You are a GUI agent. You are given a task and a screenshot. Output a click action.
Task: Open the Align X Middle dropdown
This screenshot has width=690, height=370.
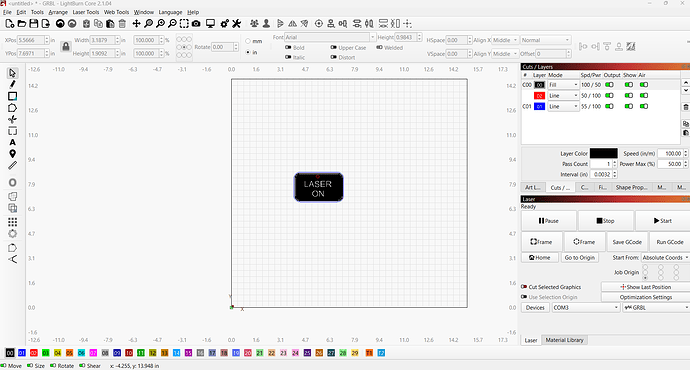[x=505, y=40]
